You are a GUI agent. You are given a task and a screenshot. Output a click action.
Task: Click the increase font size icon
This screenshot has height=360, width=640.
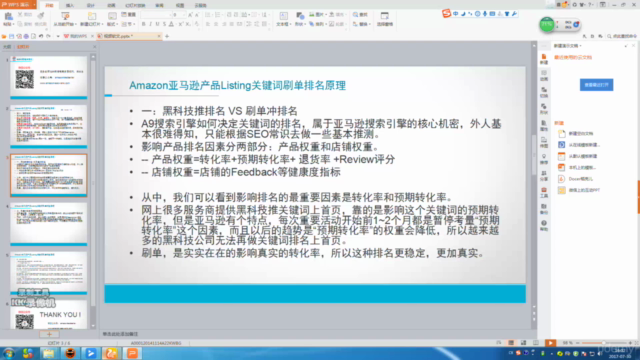(190, 15)
